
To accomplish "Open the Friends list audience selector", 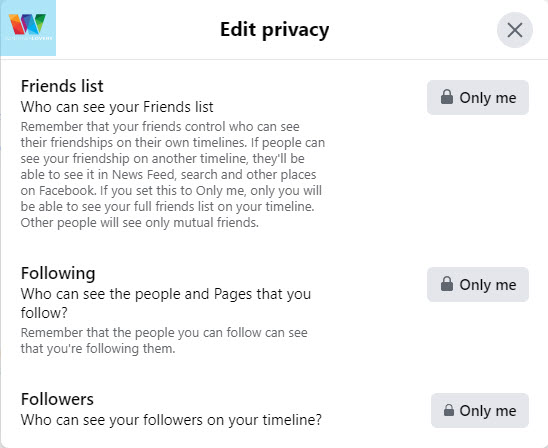I will (478, 97).
